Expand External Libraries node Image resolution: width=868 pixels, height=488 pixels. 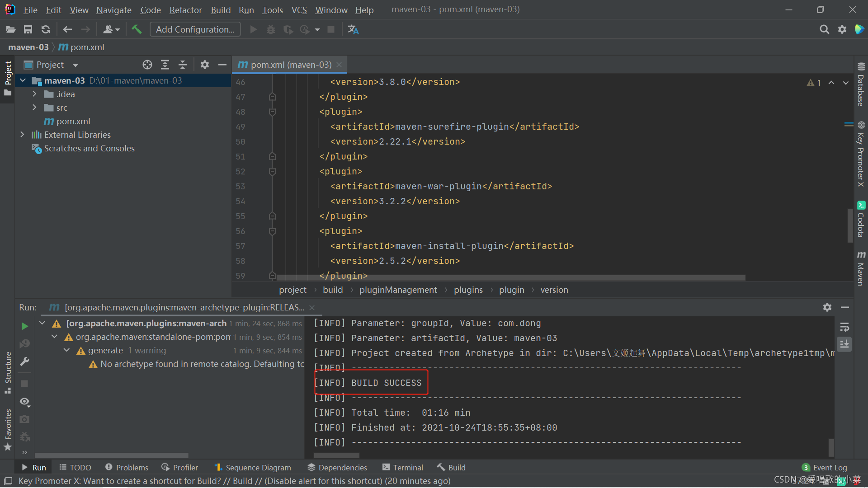click(x=22, y=135)
